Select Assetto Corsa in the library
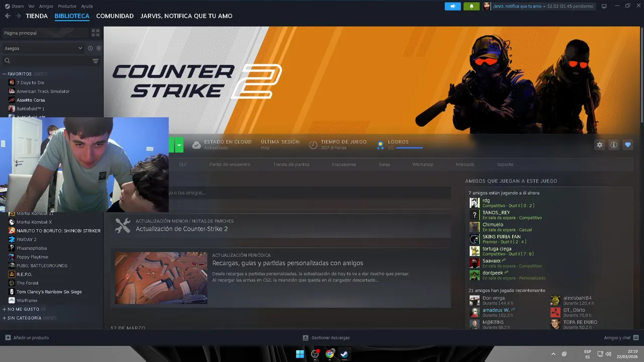This screenshot has height=362, width=644. pyautogui.click(x=31, y=100)
